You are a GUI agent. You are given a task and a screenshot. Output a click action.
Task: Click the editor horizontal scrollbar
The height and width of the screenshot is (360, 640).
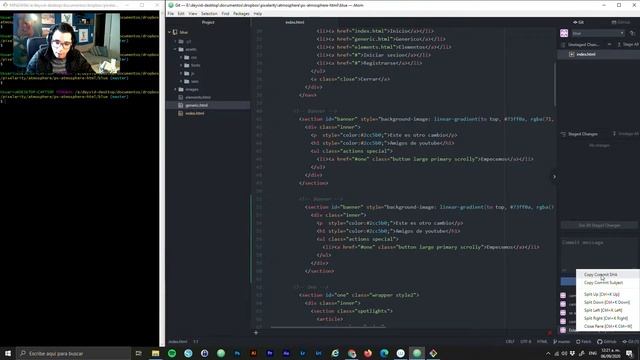pyautogui.click(x=327, y=327)
